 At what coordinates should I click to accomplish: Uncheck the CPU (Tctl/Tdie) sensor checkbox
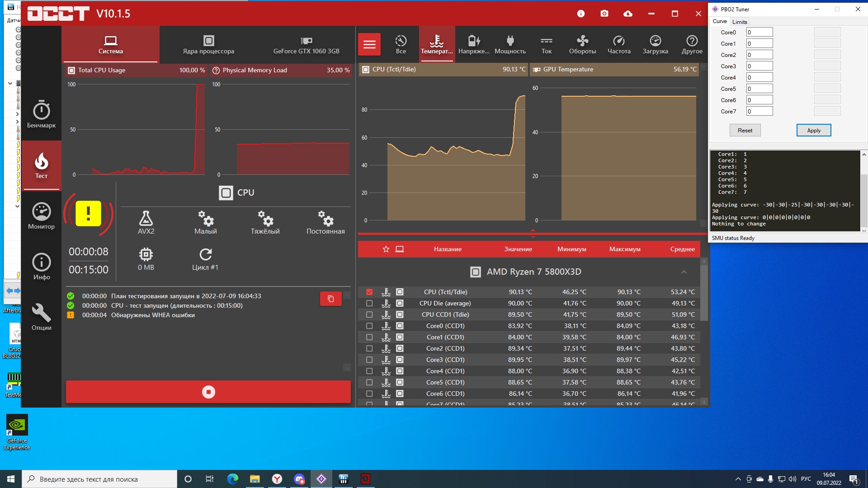369,292
